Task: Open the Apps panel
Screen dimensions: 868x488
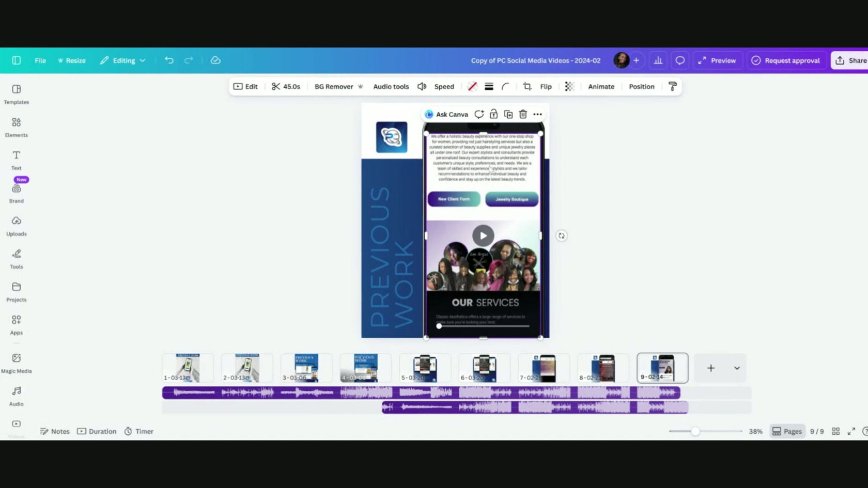Action: click(17, 326)
